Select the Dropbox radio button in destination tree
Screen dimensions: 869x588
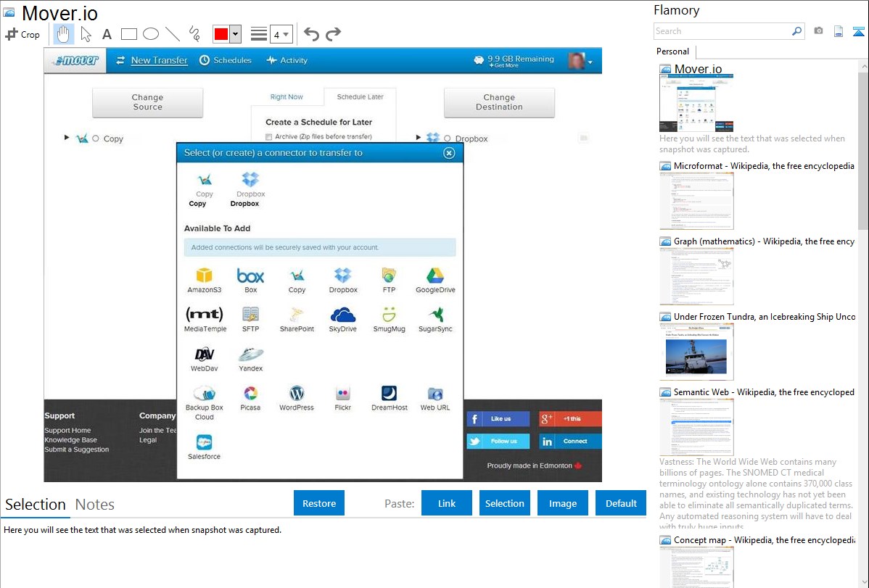click(448, 138)
